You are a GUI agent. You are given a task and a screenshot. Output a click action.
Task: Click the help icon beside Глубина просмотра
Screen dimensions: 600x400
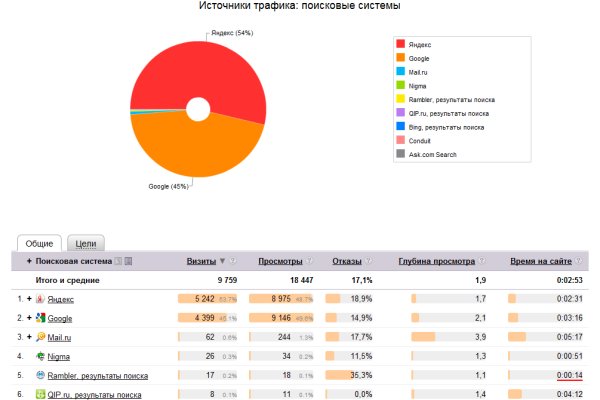click(479, 262)
